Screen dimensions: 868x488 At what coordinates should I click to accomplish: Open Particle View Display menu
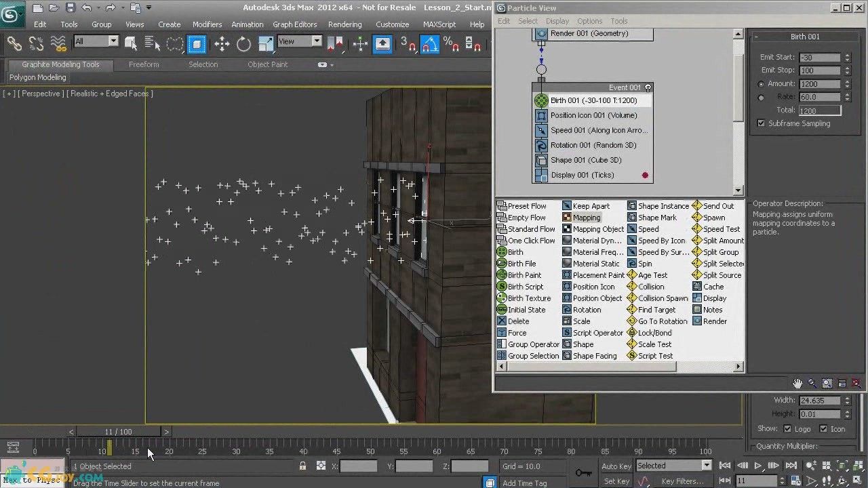[x=557, y=21]
